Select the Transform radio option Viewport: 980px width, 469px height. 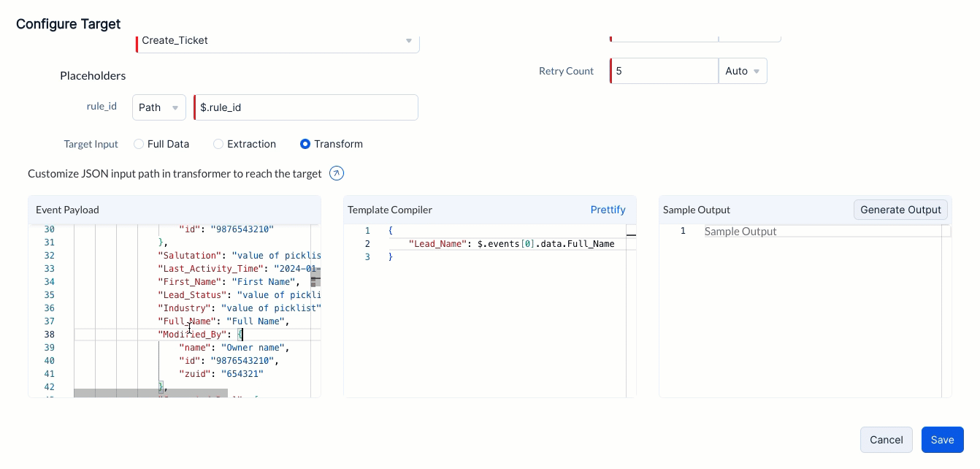click(305, 144)
